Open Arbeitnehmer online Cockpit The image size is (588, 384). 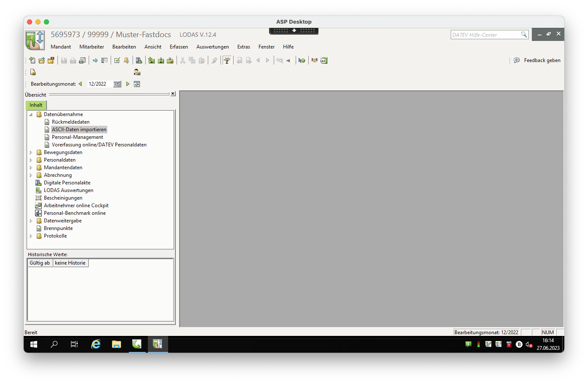click(x=76, y=206)
